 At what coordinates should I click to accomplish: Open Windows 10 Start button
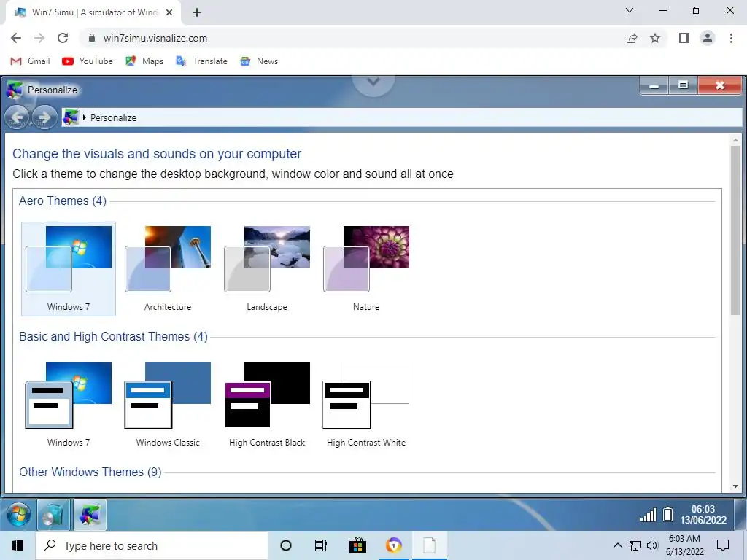coord(18,545)
